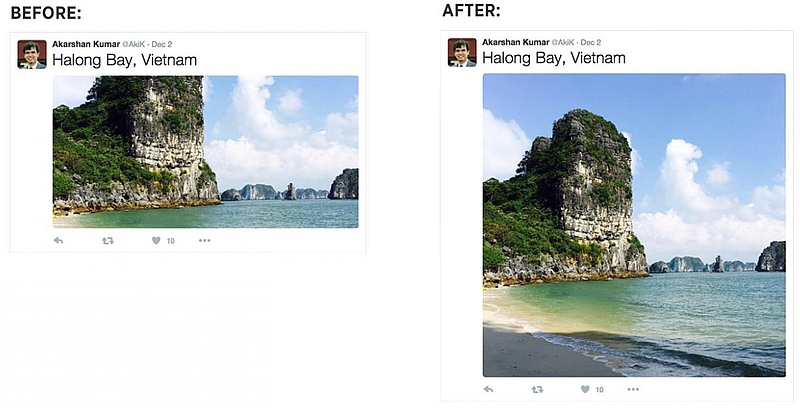Open Akarshan Kumar's name link in the BEFORE tweet
The height and width of the screenshot is (408, 800).
pyautogui.click(x=84, y=44)
